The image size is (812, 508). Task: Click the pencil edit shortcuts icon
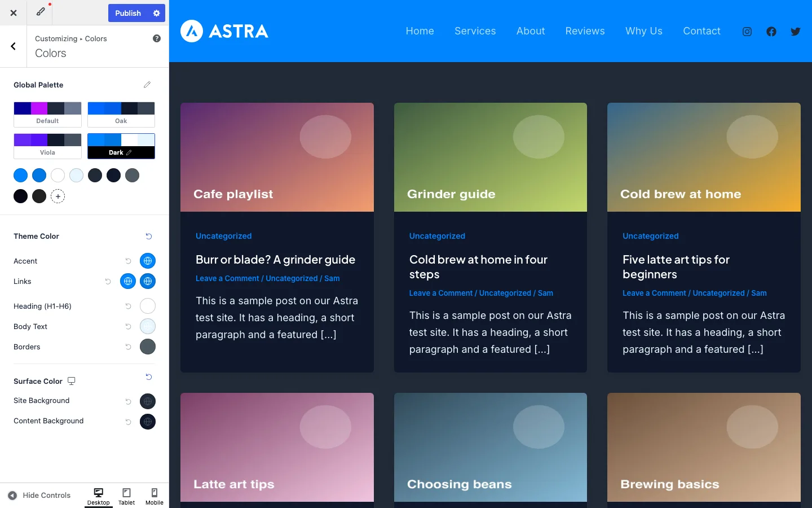[x=41, y=12]
